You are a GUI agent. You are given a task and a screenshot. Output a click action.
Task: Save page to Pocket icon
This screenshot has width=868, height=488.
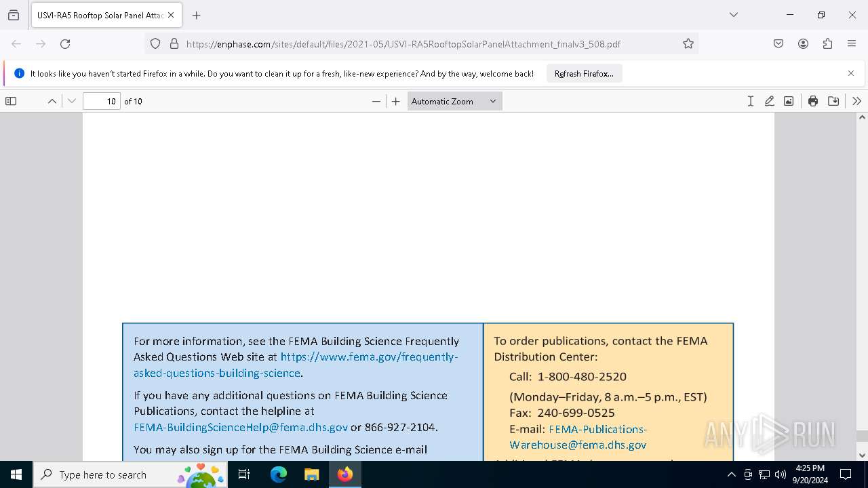[778, 44]
